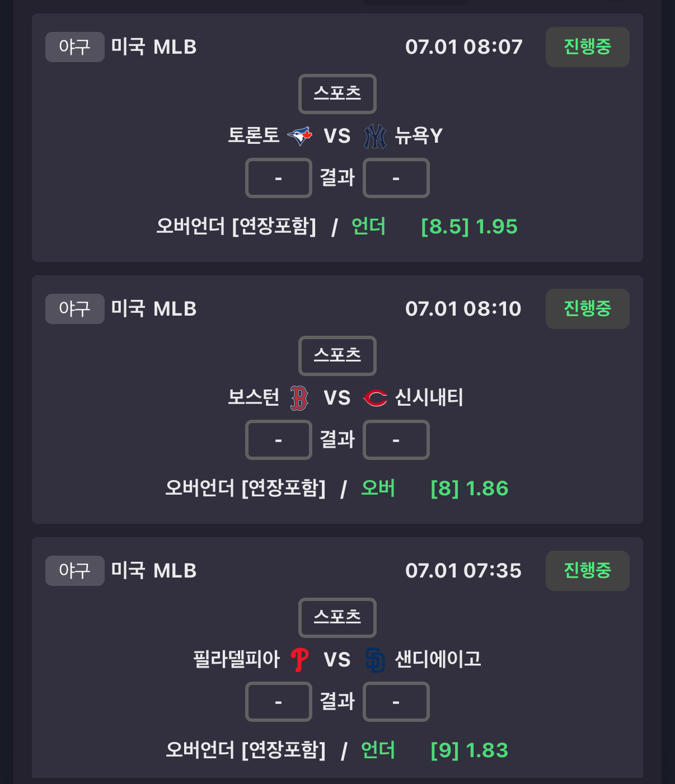Open the 스포츠 tag on the Toronto match
Screen dimensions: 675x784
tap(337, 93)
